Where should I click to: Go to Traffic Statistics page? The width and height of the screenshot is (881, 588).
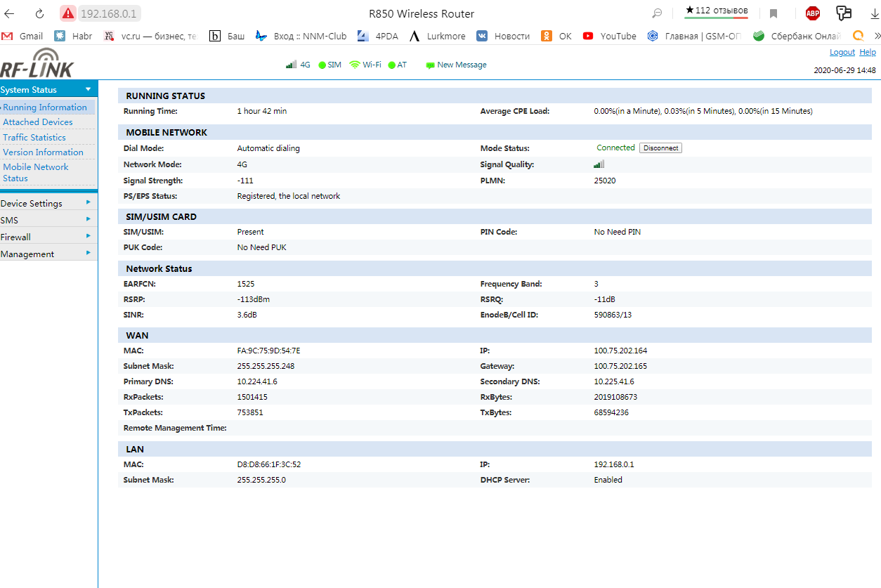coord(34,138)
